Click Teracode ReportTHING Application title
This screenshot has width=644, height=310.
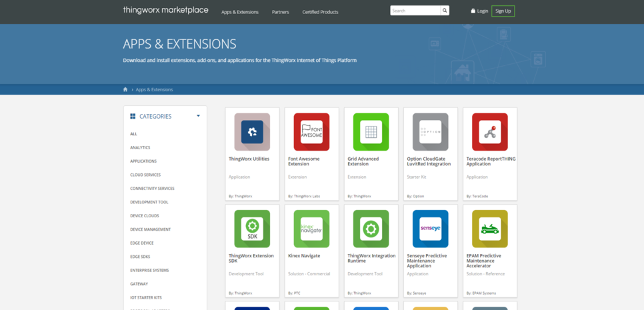coord(491,161)
